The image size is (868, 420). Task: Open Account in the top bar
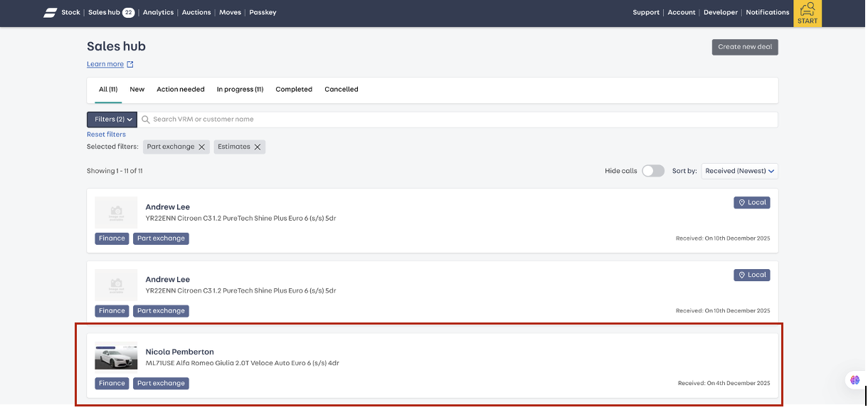pos(682,13)
